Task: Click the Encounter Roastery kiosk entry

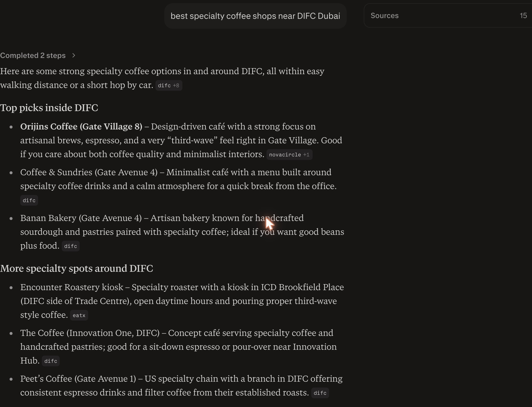Action: pos(182,301)
